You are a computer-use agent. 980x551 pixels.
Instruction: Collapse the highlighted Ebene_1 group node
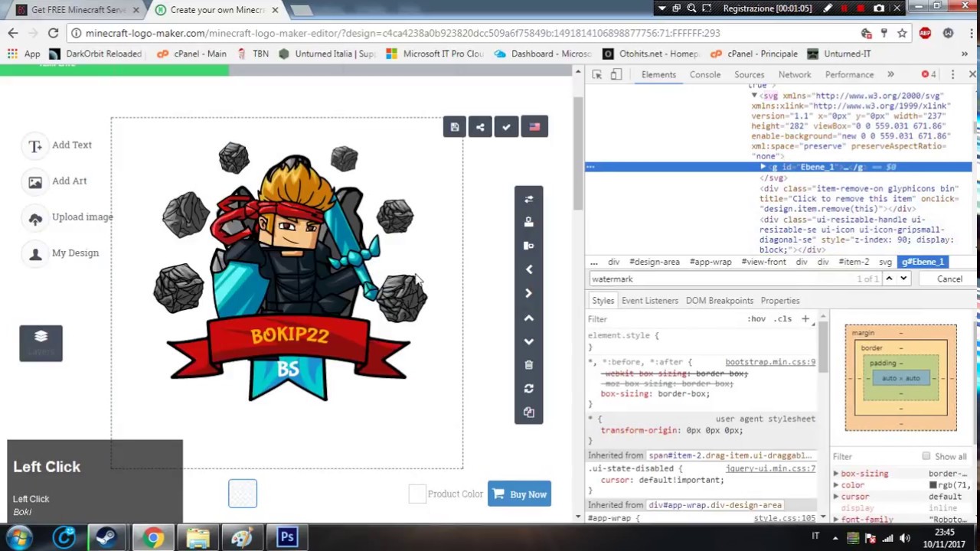[x=763, y=167]
